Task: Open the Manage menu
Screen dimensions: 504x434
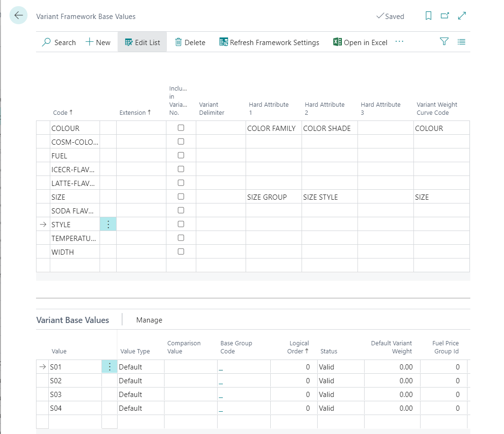Action: click(149, 320)
